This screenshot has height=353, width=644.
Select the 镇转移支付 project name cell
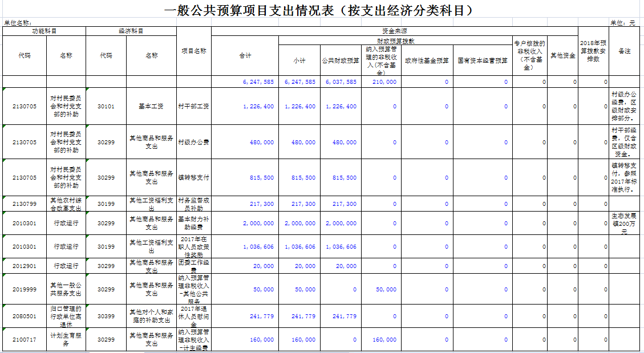click(x=194, y=177)
